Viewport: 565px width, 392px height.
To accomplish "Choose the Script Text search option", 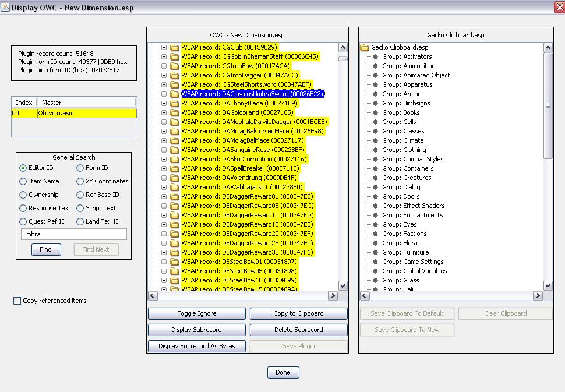I will [80, 208].
